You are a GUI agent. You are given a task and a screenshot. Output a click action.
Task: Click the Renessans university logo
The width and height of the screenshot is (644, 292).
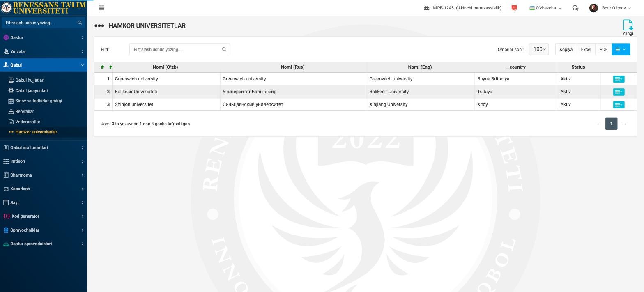pyautogui.click(x=44, y=8)
